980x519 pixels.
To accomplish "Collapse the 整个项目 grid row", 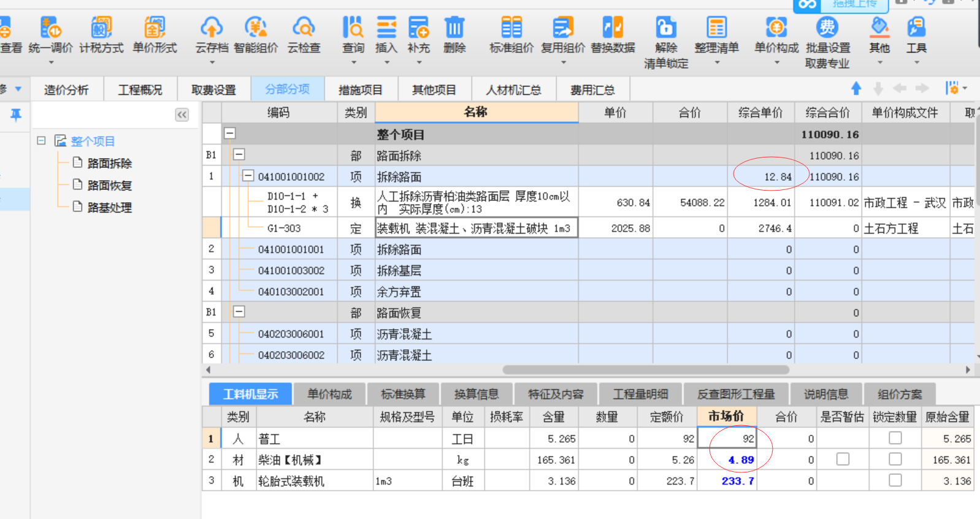I will (230, 133).
